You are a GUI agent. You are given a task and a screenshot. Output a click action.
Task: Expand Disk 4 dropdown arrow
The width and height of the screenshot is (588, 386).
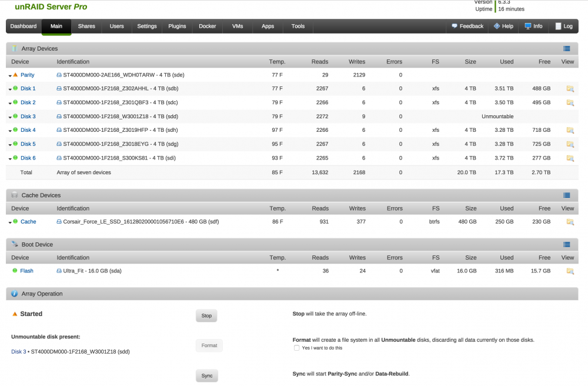[x=10, y=131]
